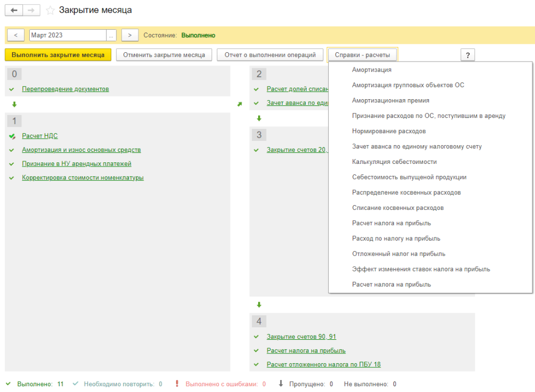The image size is (535, 392).
Task: Click the Март 2023 period field
Action: [x=67, y=35]
